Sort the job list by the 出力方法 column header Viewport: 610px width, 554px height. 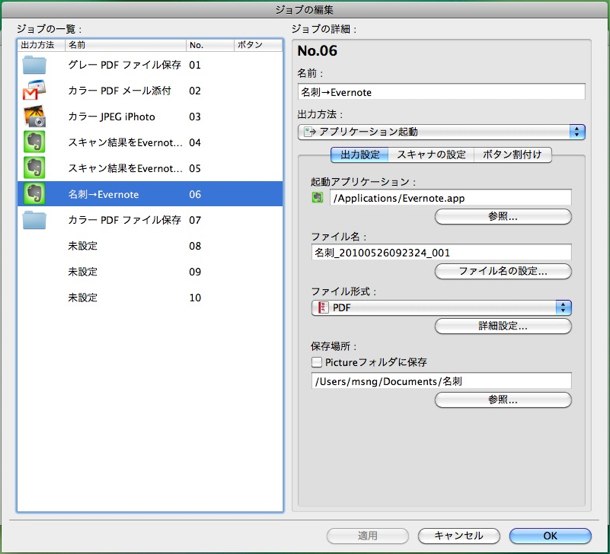(41, 45)
